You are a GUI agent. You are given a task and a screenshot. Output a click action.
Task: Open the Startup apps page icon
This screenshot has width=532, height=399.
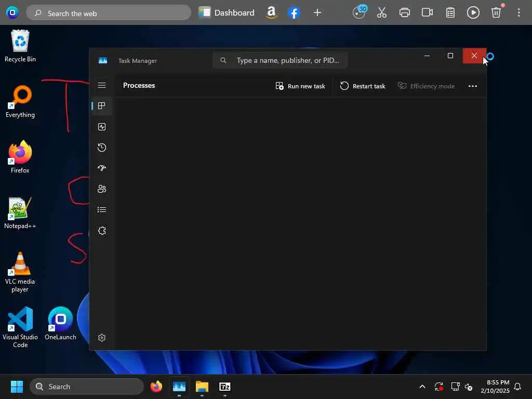pyautogui.click(x=102, y=168)
